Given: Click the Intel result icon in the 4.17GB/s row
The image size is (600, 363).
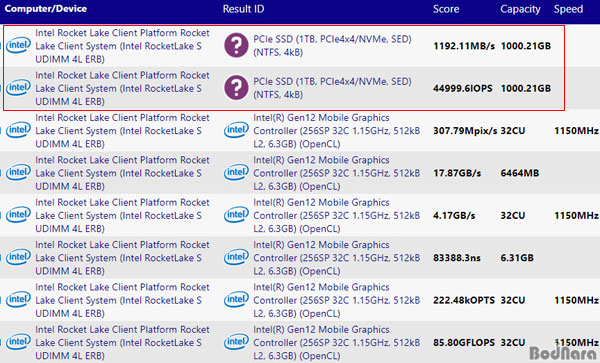Looking at the screenshot, I should click(x=236, y=215).
